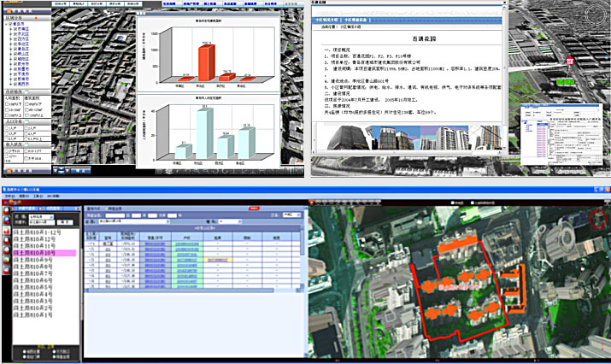Check the first box under 人均面积

point(7,104)
